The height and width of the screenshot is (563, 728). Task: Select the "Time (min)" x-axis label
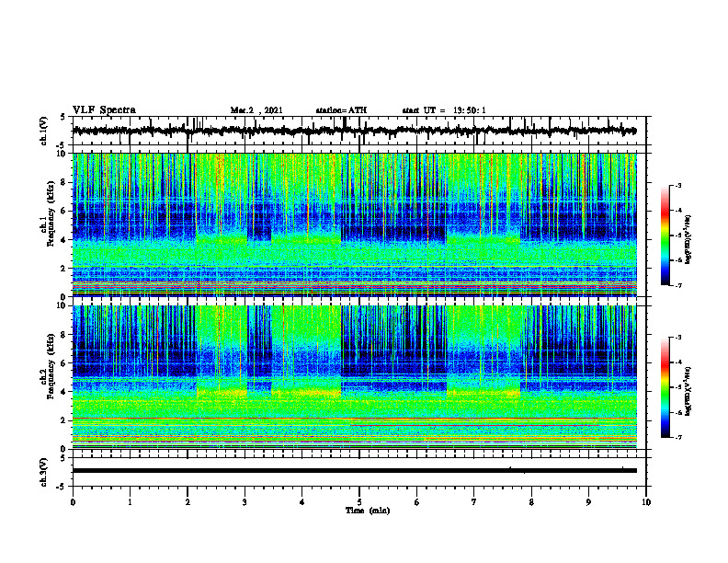[368, 511]
